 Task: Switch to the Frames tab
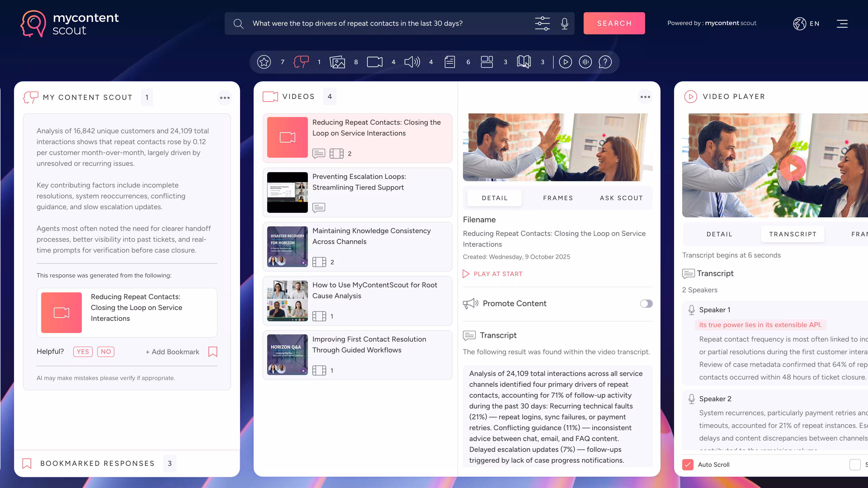558,198
